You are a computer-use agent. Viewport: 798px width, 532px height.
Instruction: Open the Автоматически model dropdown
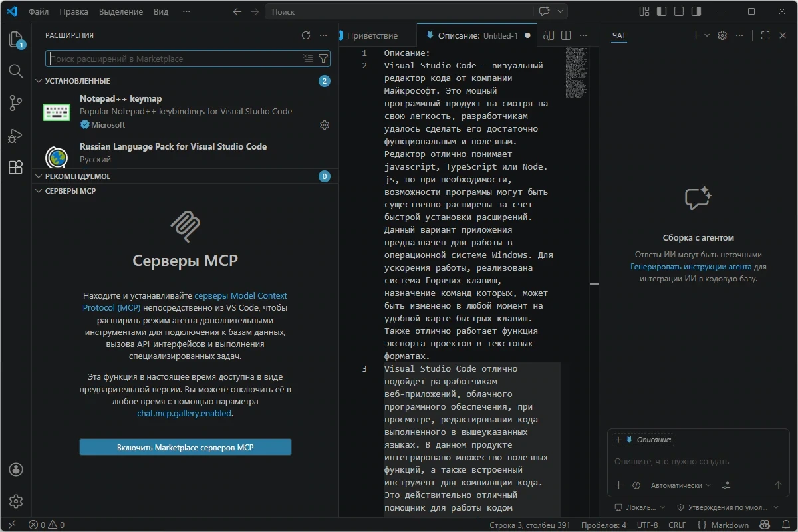[681, 485]
